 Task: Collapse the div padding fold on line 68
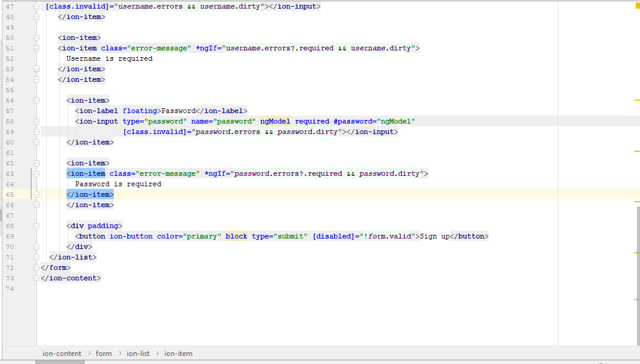[37, 226]
